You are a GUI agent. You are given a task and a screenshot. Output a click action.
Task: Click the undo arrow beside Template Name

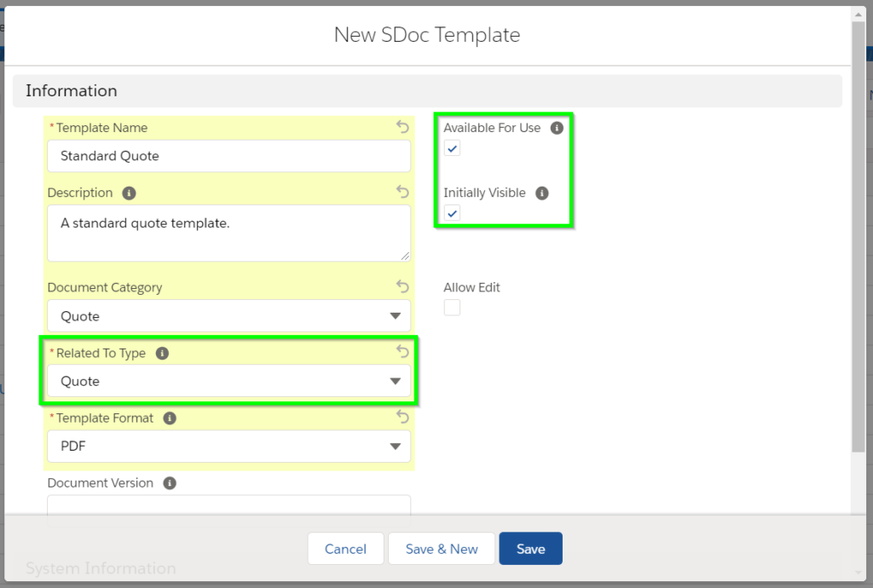coord(402,127)
